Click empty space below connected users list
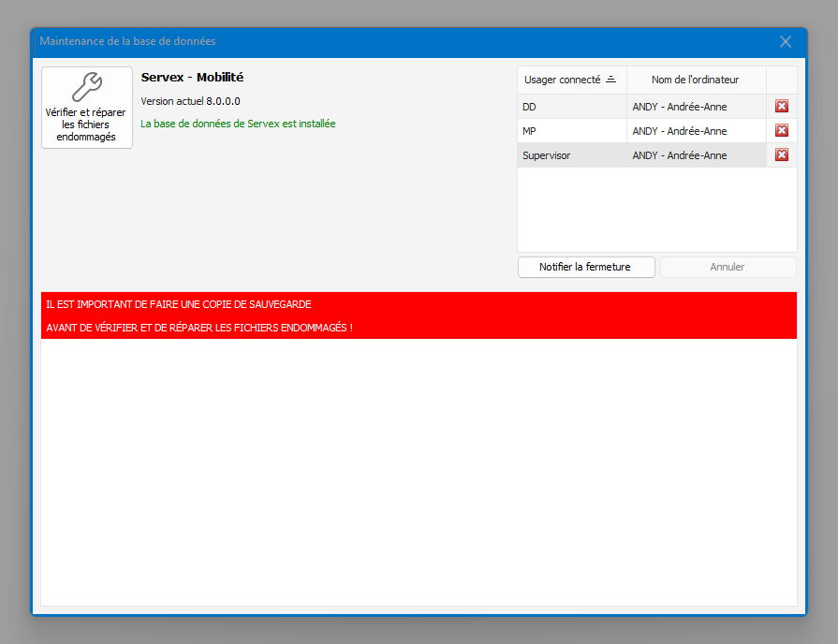This screenshot has width=838, height=644. coord(655,211)
